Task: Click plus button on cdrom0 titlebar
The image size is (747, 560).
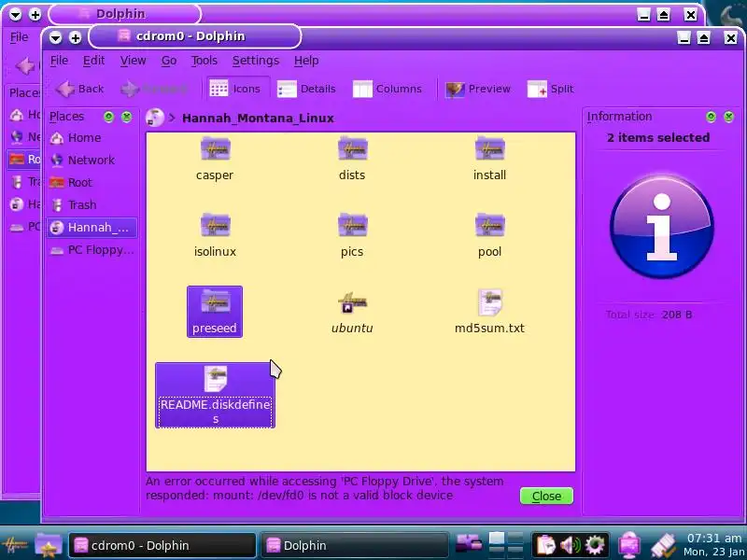Action: [76, 37]
